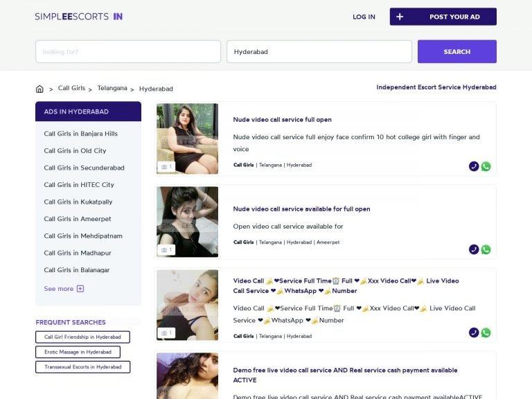
Task: Click the Hyderabad breadcrumb item
Action: tap(156, 89)
